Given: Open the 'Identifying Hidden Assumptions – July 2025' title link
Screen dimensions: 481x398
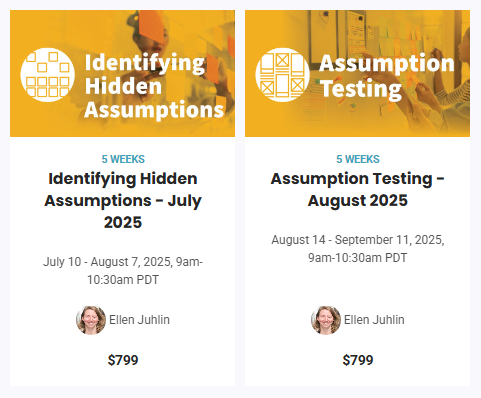Looking at the screenshot, I should coord(123,200).
